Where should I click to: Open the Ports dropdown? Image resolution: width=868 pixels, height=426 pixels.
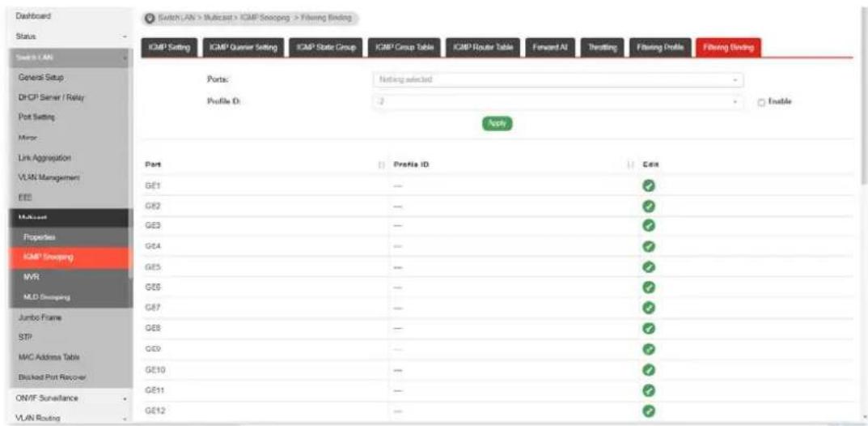point(558,80)
